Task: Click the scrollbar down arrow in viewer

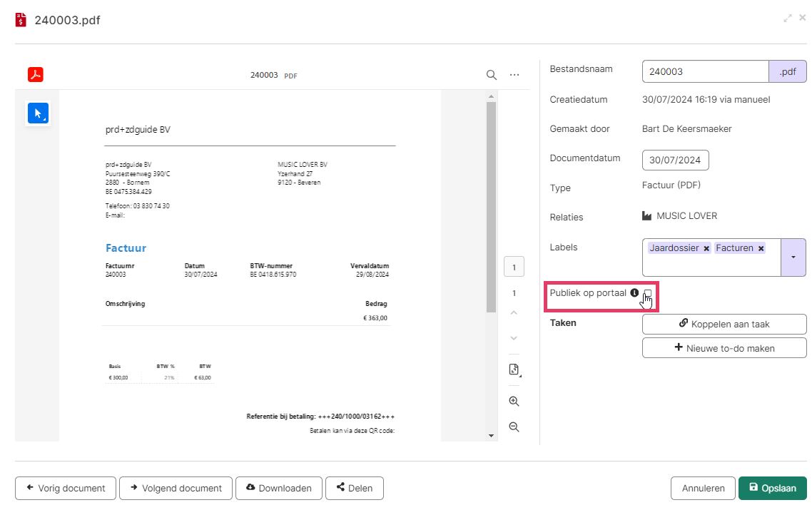Action: coord(491,436)
